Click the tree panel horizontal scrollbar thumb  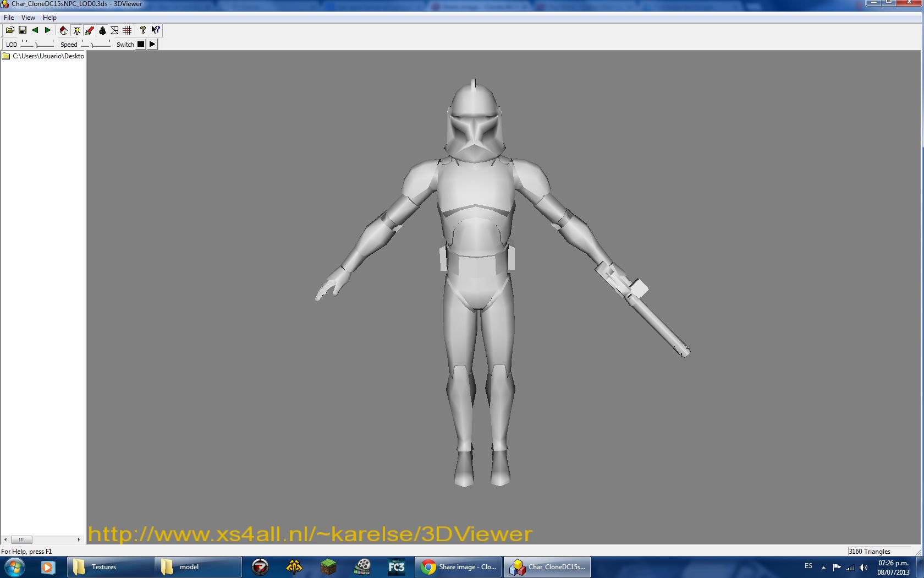(21, 539)
